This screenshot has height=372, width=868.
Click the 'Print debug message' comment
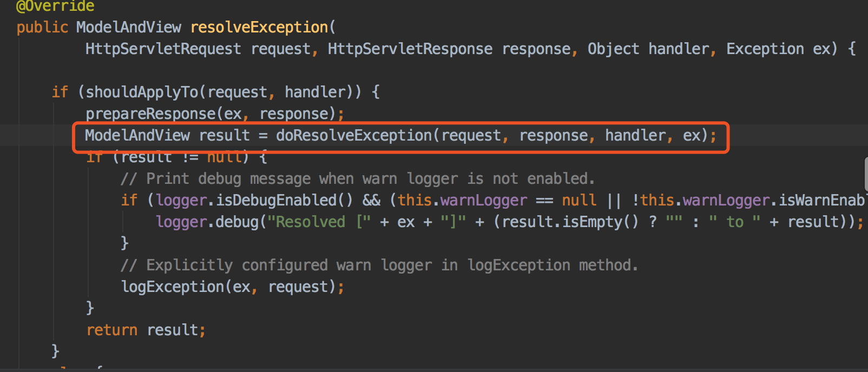358,178
